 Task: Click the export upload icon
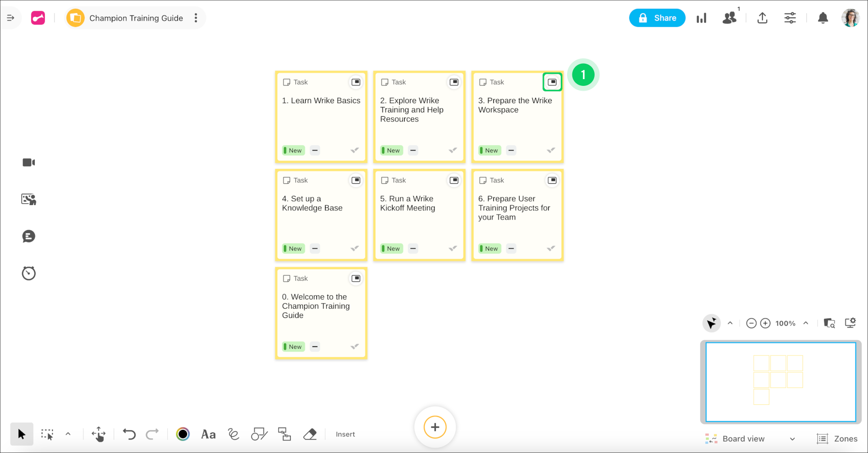tap(762, 18)
